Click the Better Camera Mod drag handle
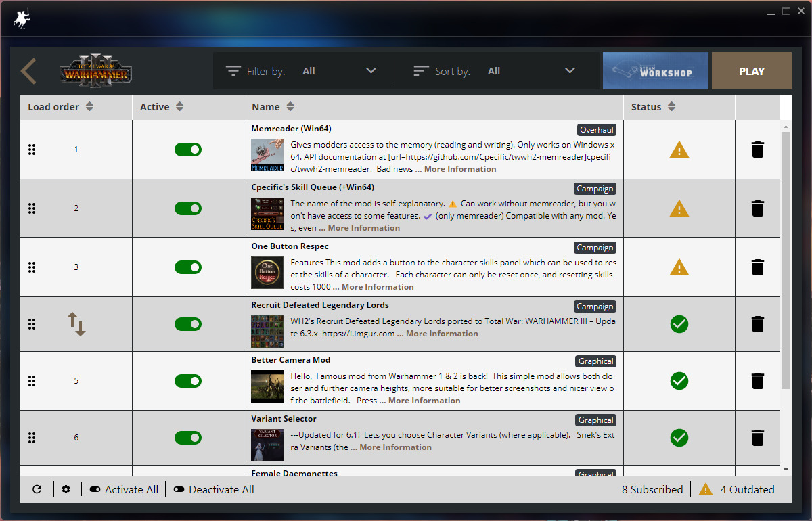Viewport: 812px width, 521px height. point(32,381)
